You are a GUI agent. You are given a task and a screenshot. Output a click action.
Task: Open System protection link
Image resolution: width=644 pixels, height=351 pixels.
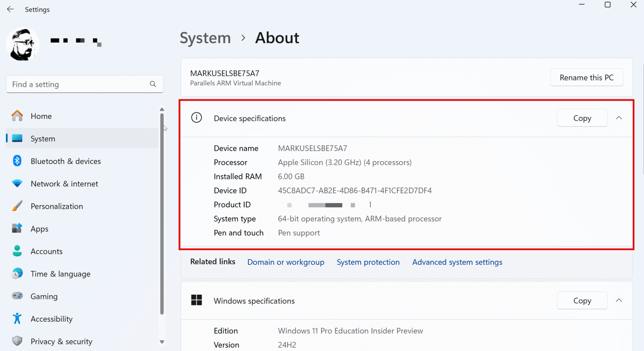click(368, 262)
